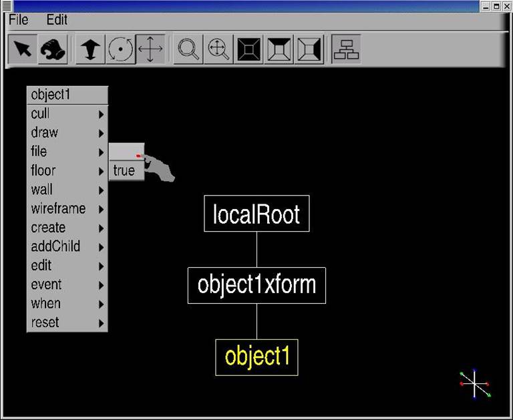Maximize the application window
513x420 pixels.
(x=496, y=6)
